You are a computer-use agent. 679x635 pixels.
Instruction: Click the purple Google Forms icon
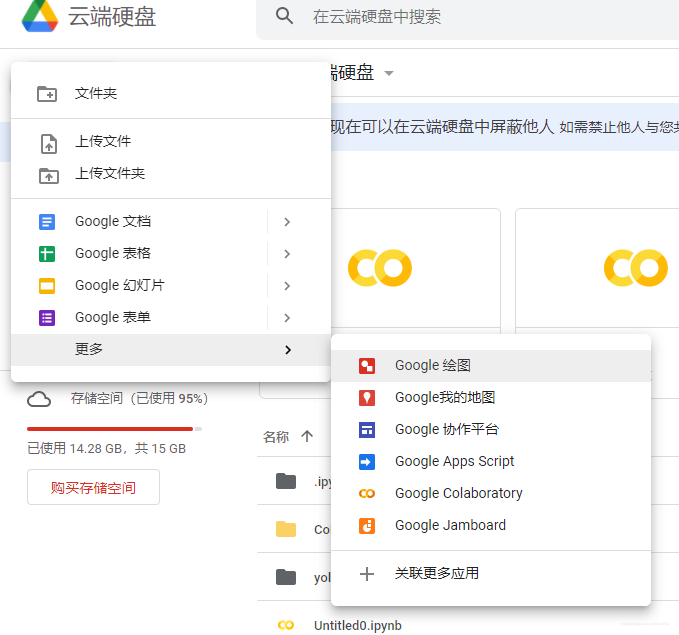[x=47, y=318]
